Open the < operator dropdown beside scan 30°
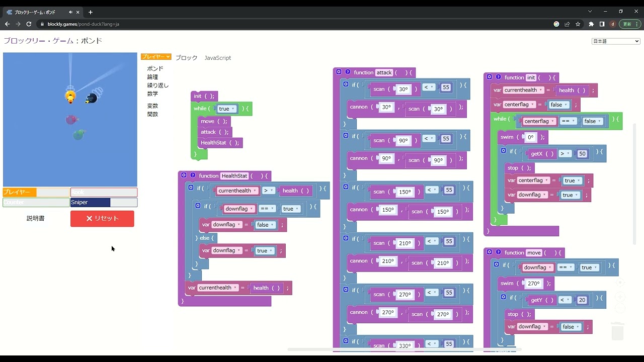The height and width of the screenshot is (362, 644). click(429, 87)
